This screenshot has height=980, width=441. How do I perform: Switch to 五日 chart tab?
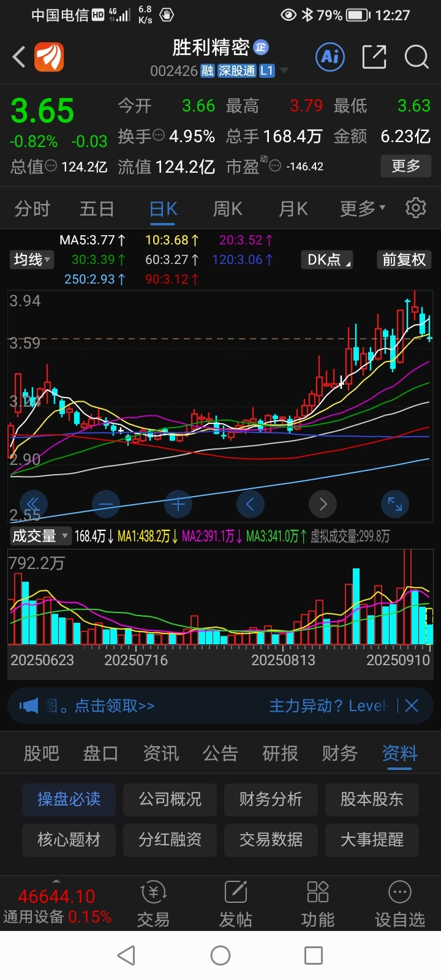click(97, 209)
